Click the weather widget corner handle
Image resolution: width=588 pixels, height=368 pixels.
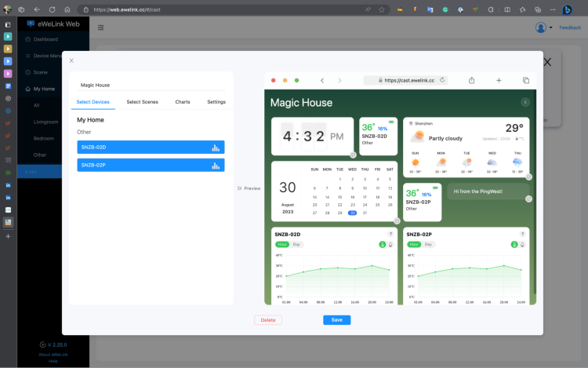[x=528, y=177]
